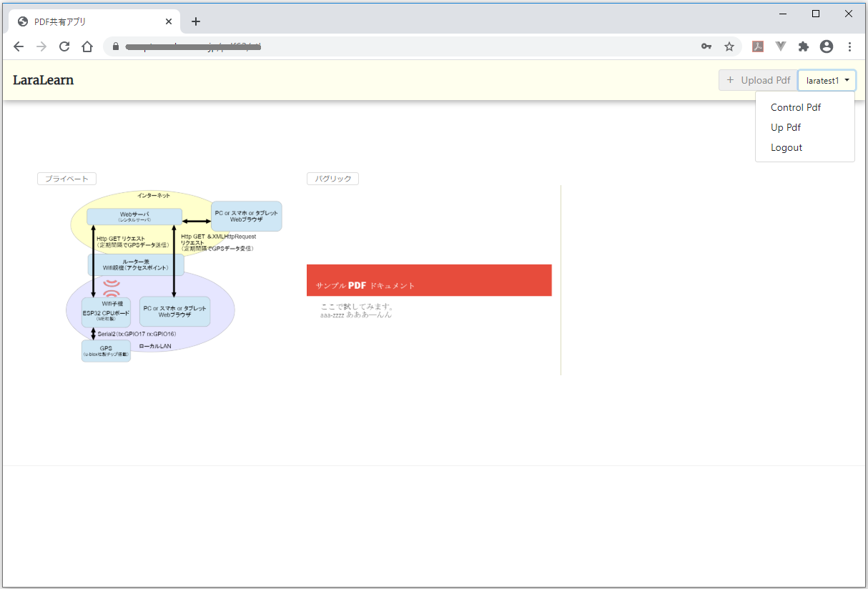Click the browser back arrow
This screenshot has height=589, width=868.
pos(19,46)
